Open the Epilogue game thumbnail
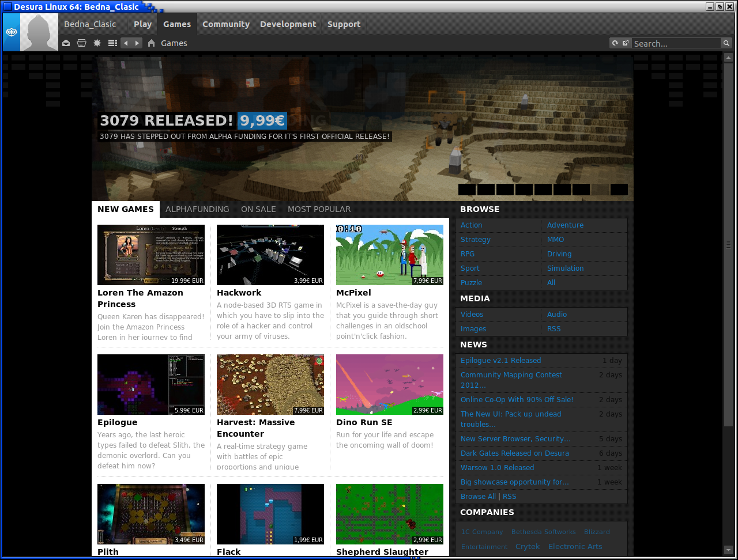This screenshot has width=738, height=560. click(x=151, y=384)
